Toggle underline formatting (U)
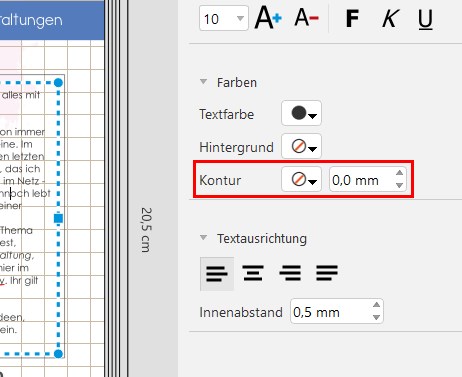This screenshot has width=462, height=377. click(x=425, y=19)
